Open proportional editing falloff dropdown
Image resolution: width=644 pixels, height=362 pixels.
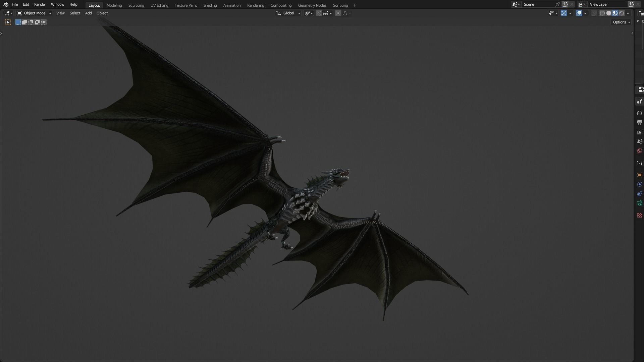[x=347, y=13]
